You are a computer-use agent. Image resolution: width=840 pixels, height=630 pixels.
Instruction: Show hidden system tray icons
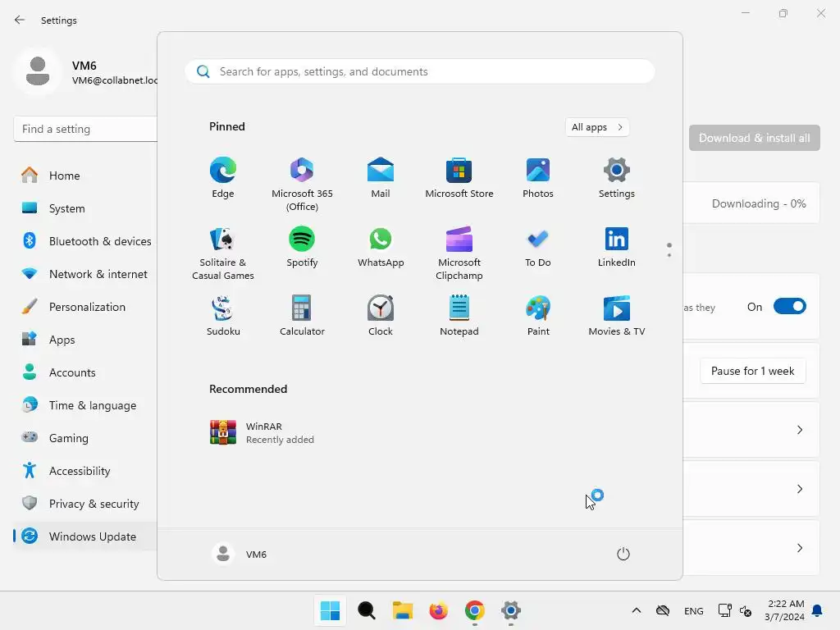pos(637,610)
